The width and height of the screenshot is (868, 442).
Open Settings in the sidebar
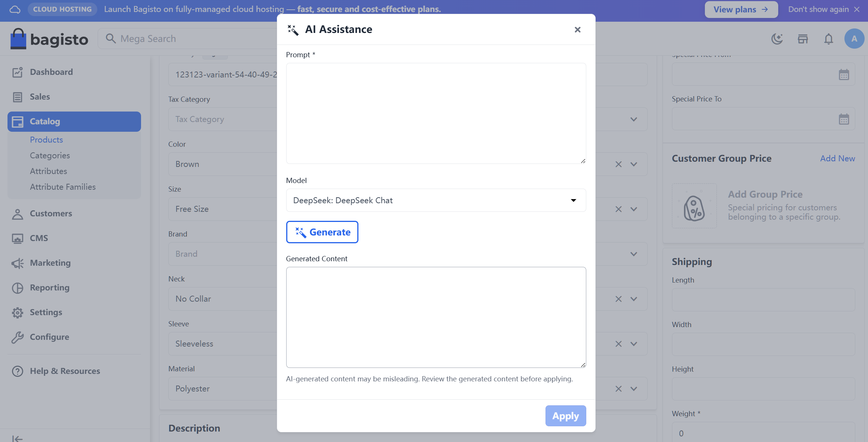click(x=74, y=312)
